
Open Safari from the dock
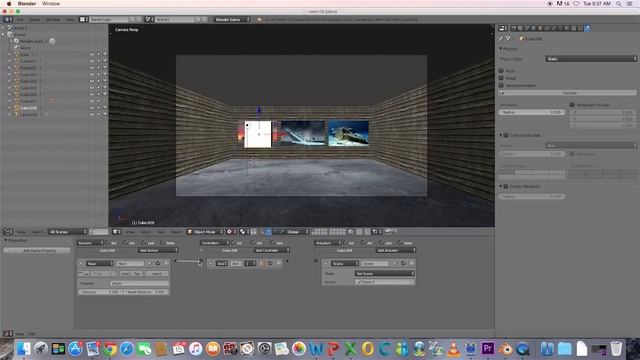(x=127, y=349)
